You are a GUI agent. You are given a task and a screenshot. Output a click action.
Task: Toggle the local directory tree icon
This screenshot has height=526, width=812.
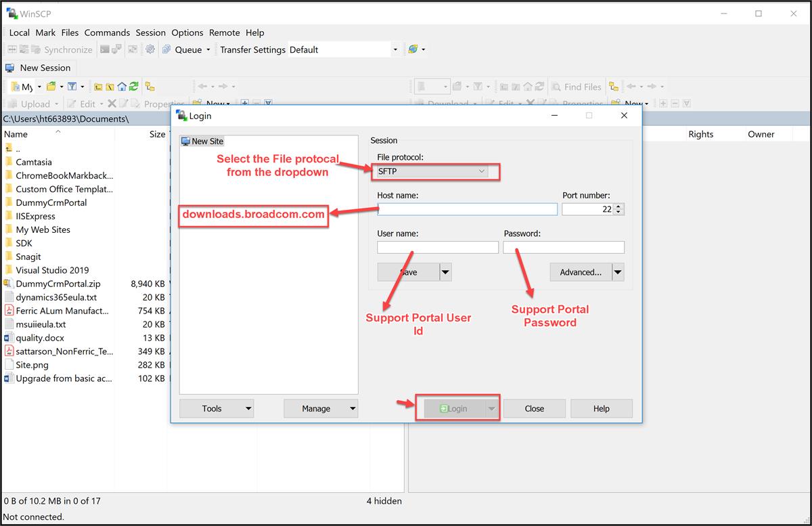(x=150, y=87)
